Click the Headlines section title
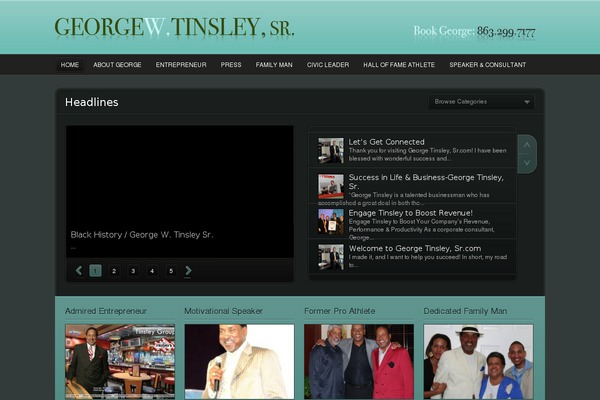This screenshot has height=400, width=600. point(91,102)
